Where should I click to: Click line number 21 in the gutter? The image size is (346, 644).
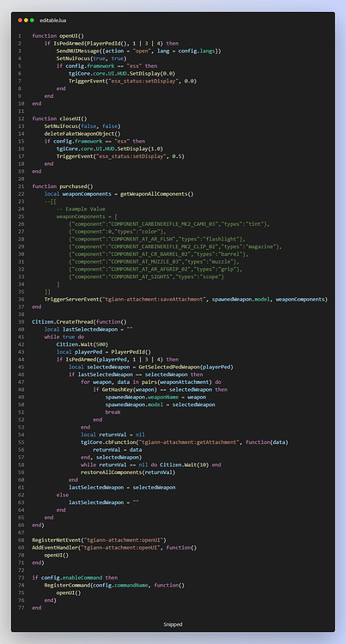tap(19, 186)
